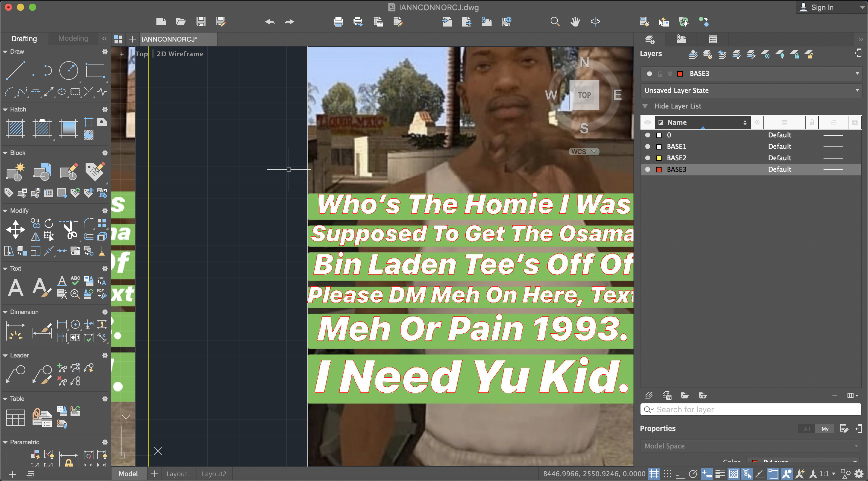Show All properties button
The width and height of the screenshot is (868, 481).
(807, 429)
